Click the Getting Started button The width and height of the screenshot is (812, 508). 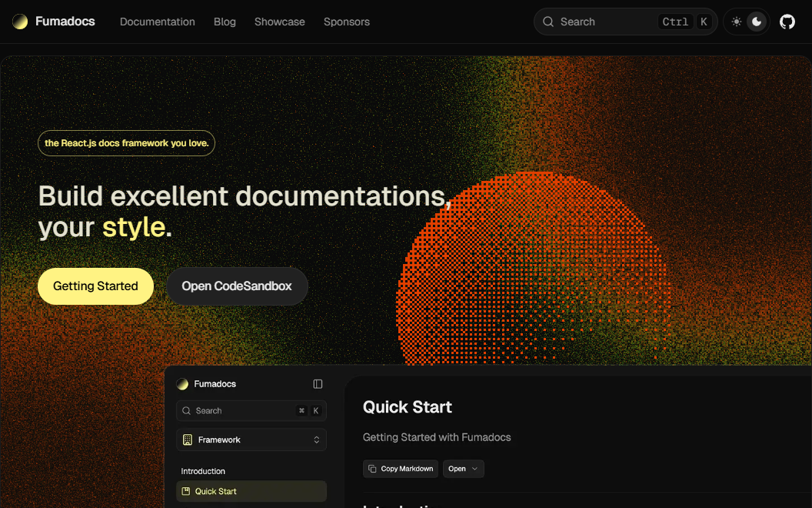[95, 286]
